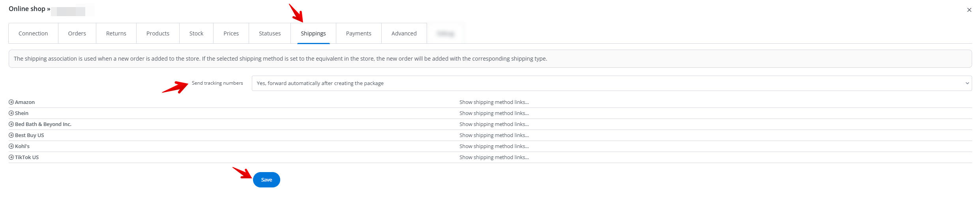Click the arrow icon beside Best Buy US
Image resolution: width=980 pixels, height=215 pixels.
coord(11,135)
